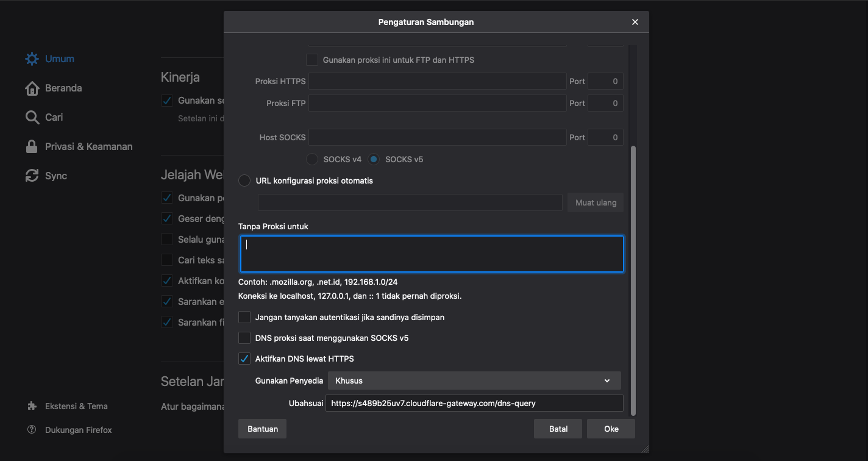The image size is (868, 461).
Task: Click the dialog's vertical scrollbar
Action: pos(633,281)
